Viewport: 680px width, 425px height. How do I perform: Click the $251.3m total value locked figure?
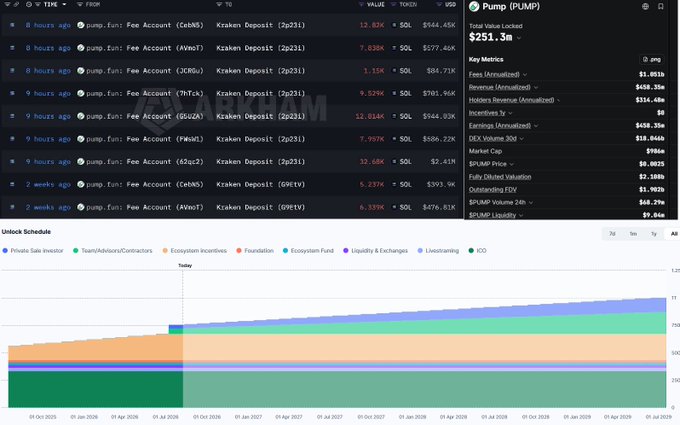490,38
